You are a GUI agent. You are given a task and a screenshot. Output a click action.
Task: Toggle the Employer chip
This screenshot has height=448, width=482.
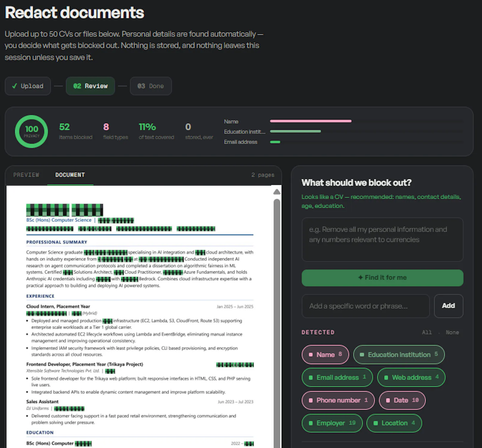coord(332,423)
